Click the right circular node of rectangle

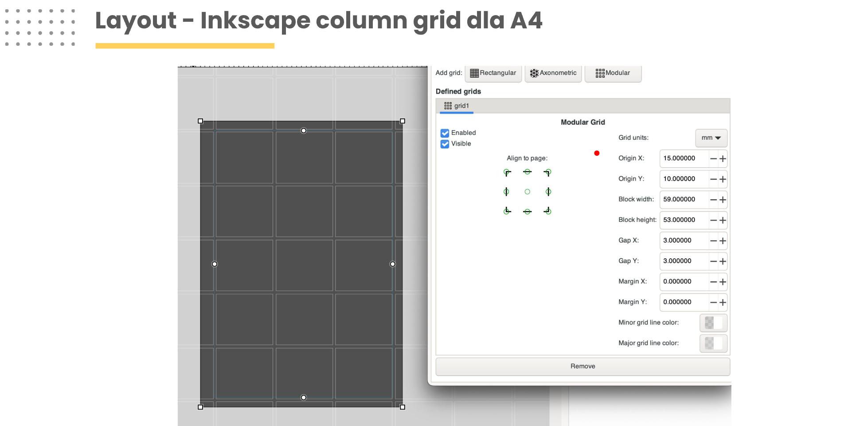click(x=393, y=264)
